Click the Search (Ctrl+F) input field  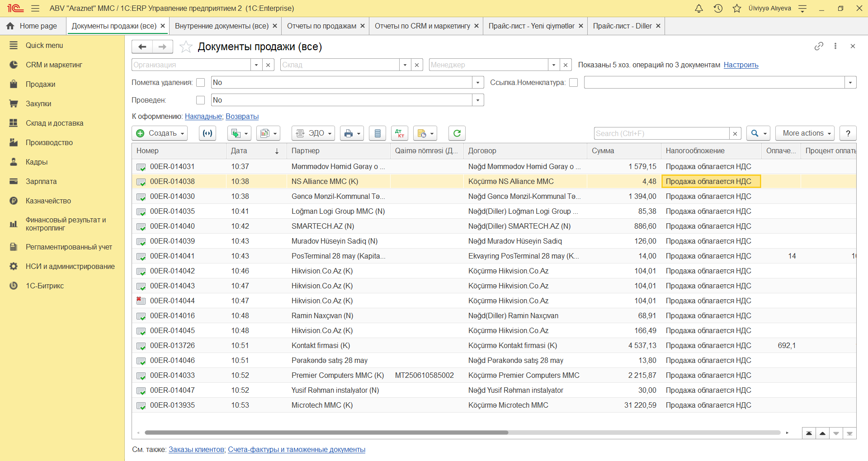tap(661, 133)
